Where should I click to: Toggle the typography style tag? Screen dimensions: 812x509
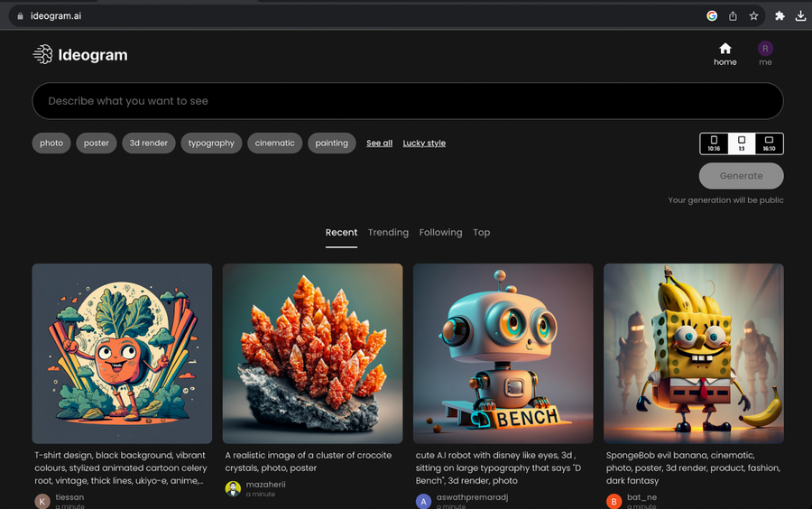click(x=211, y=143)
